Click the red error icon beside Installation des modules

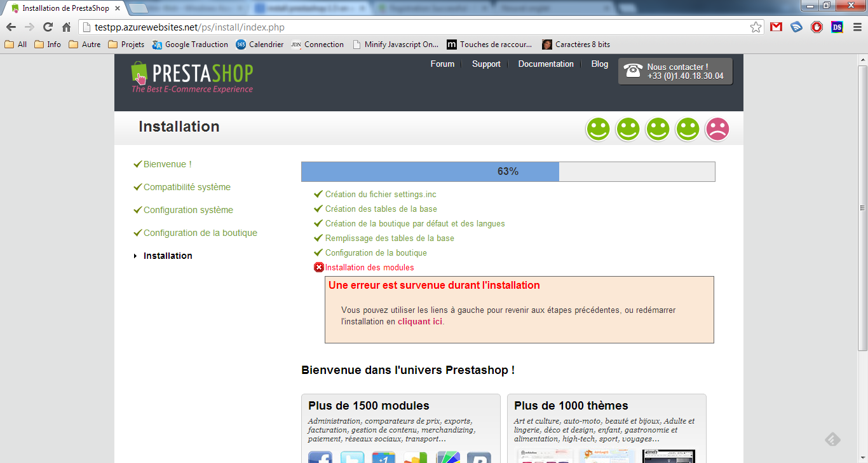(319, 267)
